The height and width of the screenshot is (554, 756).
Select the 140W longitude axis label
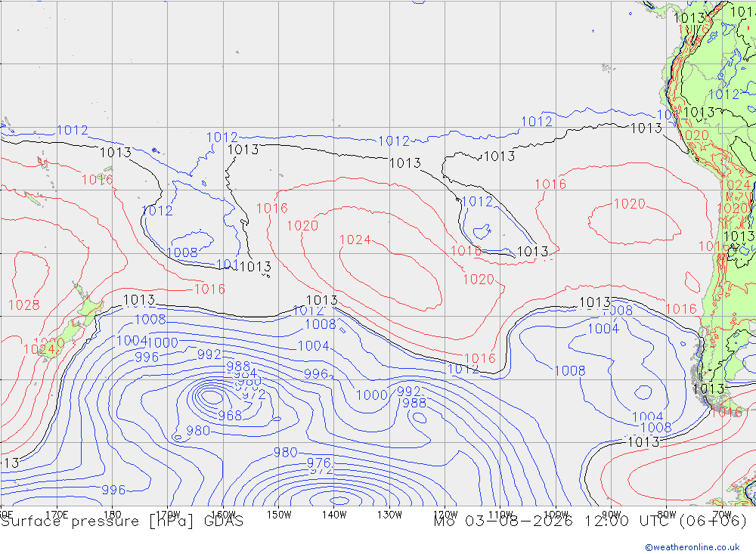point(335,515)
